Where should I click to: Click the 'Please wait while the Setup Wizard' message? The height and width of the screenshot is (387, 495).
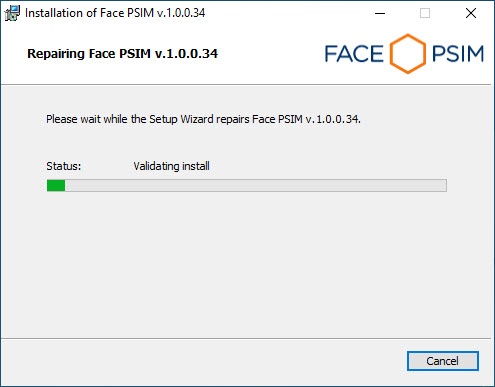(x=203, y=119)
